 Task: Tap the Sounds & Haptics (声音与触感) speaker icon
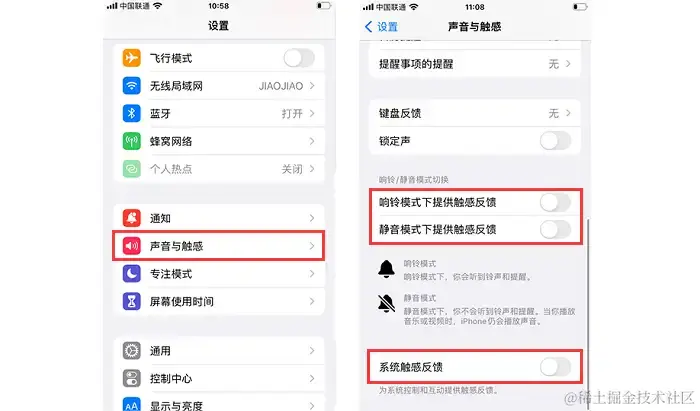click(131, 246)
